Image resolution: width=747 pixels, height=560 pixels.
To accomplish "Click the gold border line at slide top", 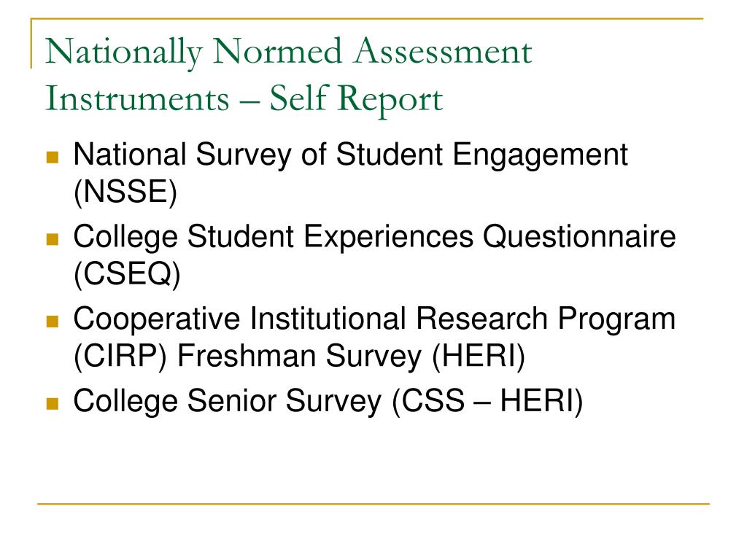I will 367,18.
